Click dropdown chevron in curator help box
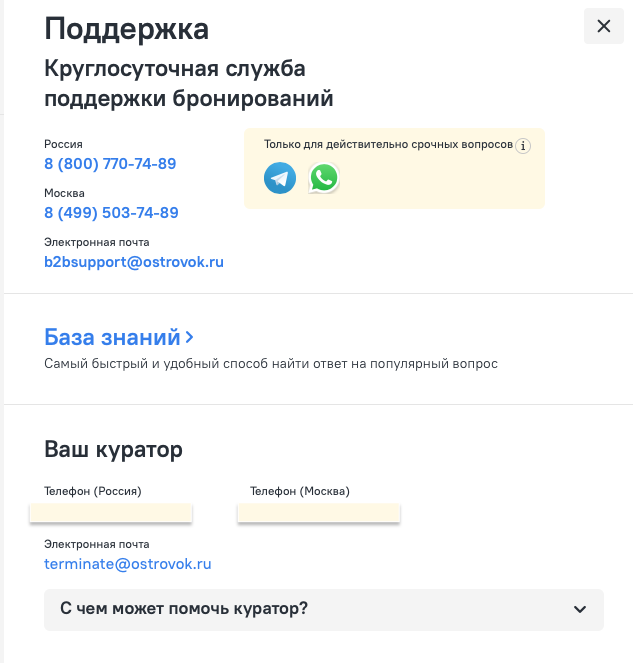Viewport: 633px width, 663px height. pyautogui.click(x=580, y=609)
